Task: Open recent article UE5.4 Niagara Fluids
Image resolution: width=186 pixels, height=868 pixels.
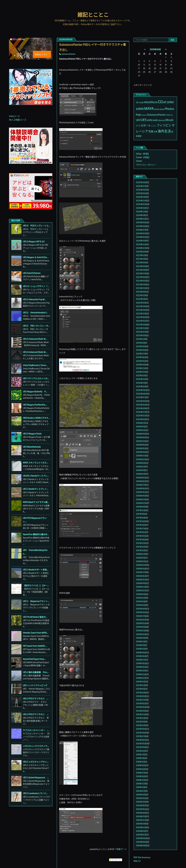Action: point(32,434)
